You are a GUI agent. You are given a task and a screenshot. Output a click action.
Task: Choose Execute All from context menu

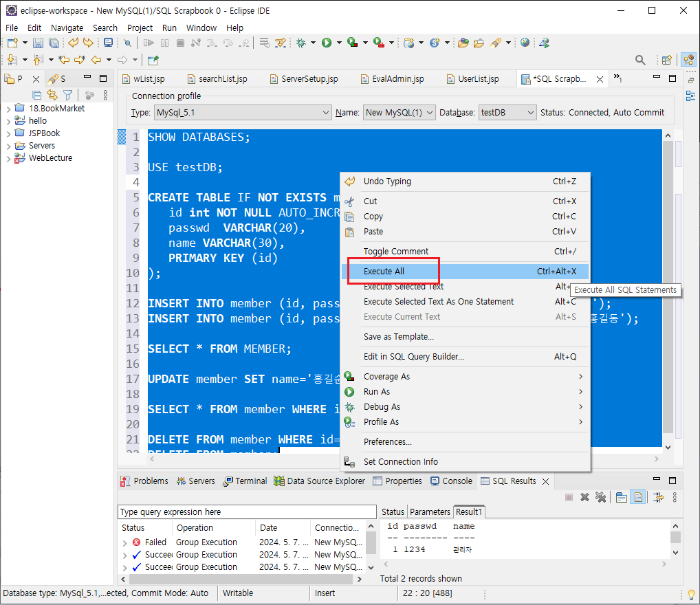tap(384, 272)
